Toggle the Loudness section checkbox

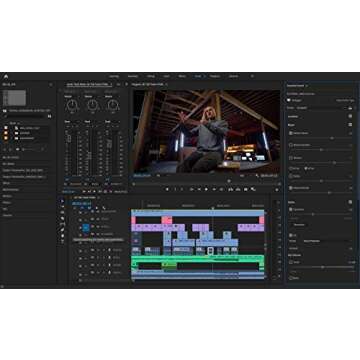click(x=350, y=116)
